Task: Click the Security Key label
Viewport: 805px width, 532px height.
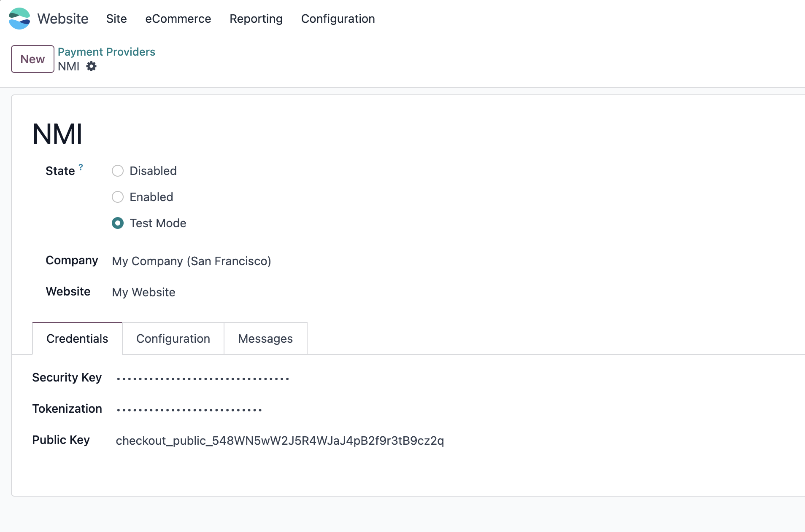Action: (67, 377)
